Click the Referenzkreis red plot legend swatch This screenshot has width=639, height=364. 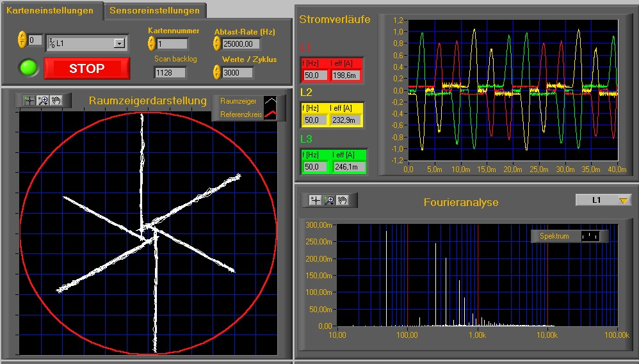[270, 115]
